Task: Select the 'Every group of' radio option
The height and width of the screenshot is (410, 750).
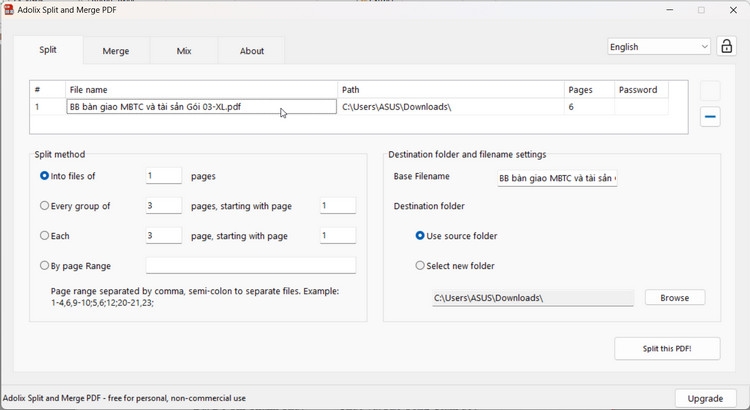Action: pos(44,206)
